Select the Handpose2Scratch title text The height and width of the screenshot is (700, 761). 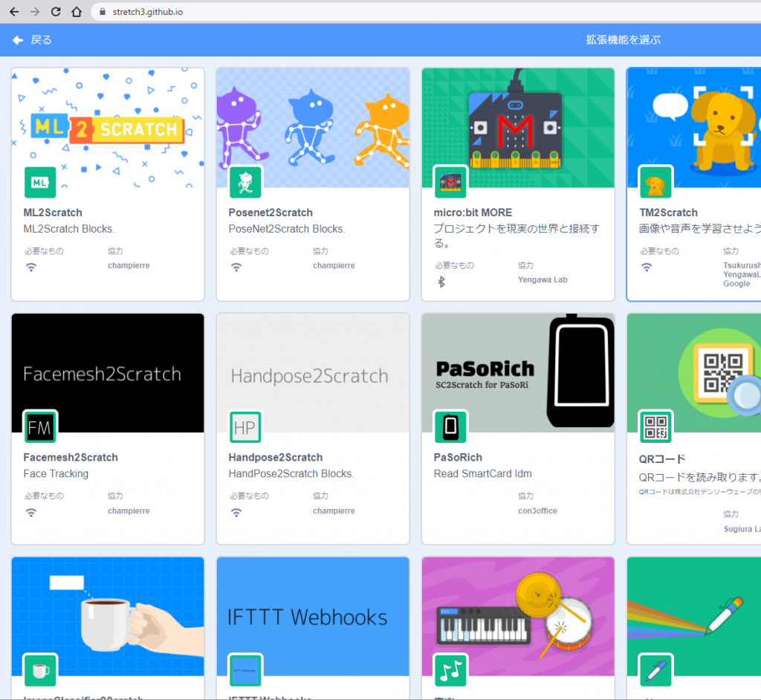click(x=275, y=457)
